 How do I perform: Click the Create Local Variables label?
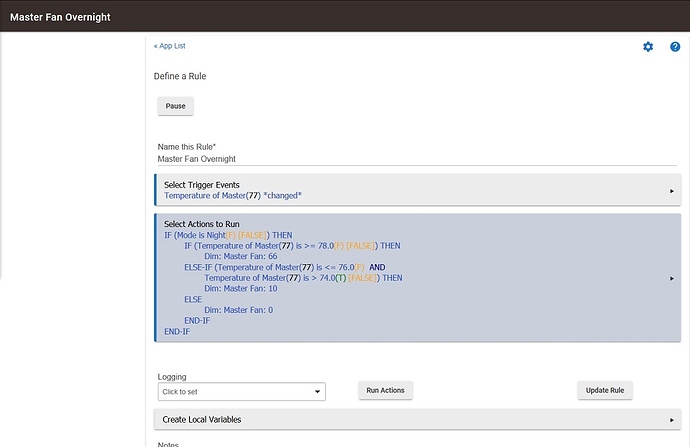202,420
